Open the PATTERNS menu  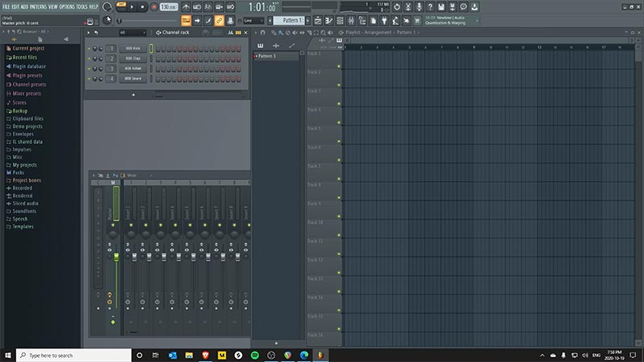tap(38, 6)
